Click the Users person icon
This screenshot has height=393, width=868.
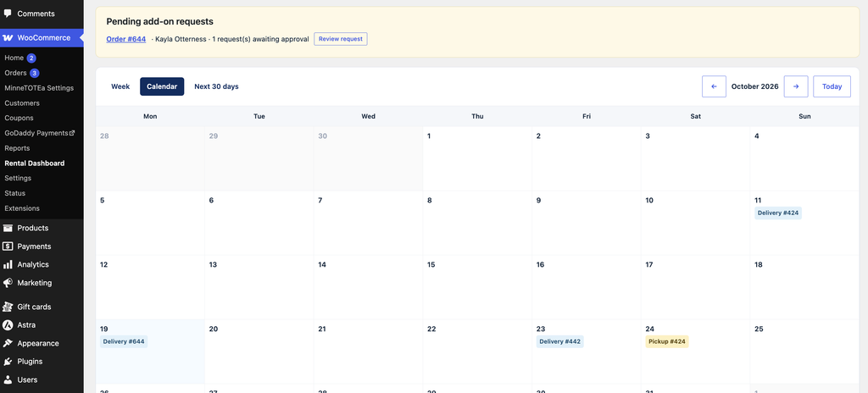pos(8,379)
